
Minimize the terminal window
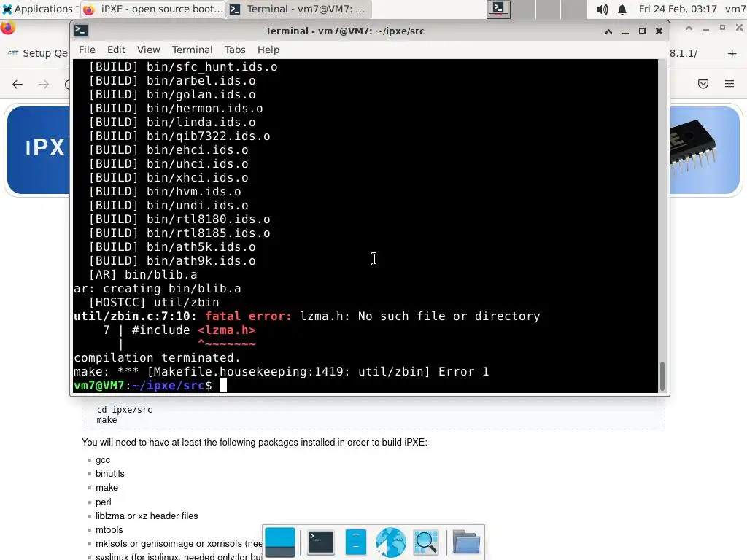(625, 31)
